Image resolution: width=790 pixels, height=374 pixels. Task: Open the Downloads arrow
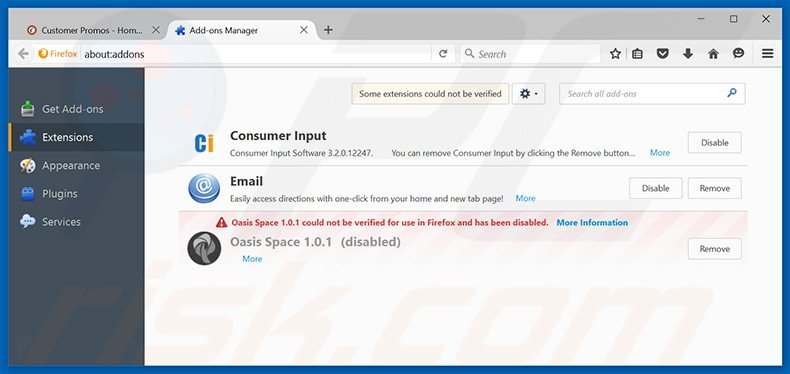point(688,53)
